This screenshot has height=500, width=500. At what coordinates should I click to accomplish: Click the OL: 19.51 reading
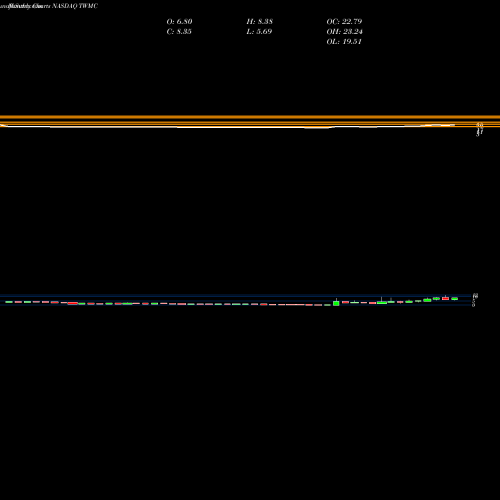pyautogui.click(x=344, y=41)
